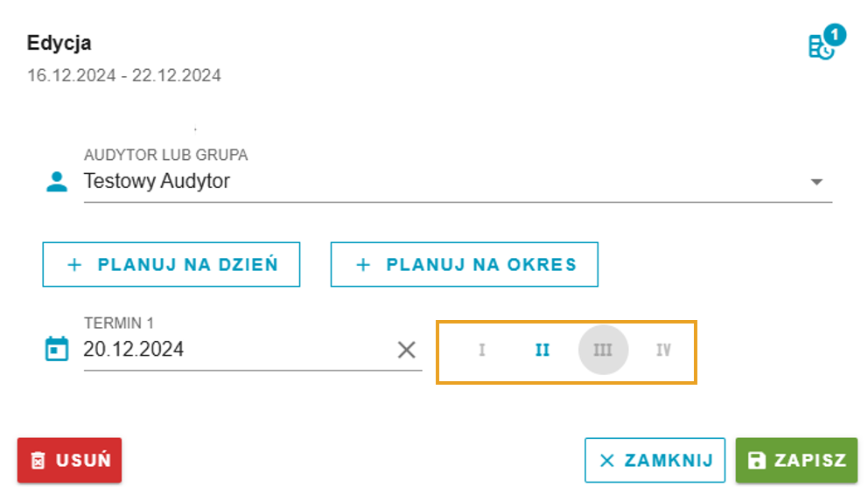The image size is (868, 487).
Task: Click the trash icon in Usuń button
Action: pos(38,461)
